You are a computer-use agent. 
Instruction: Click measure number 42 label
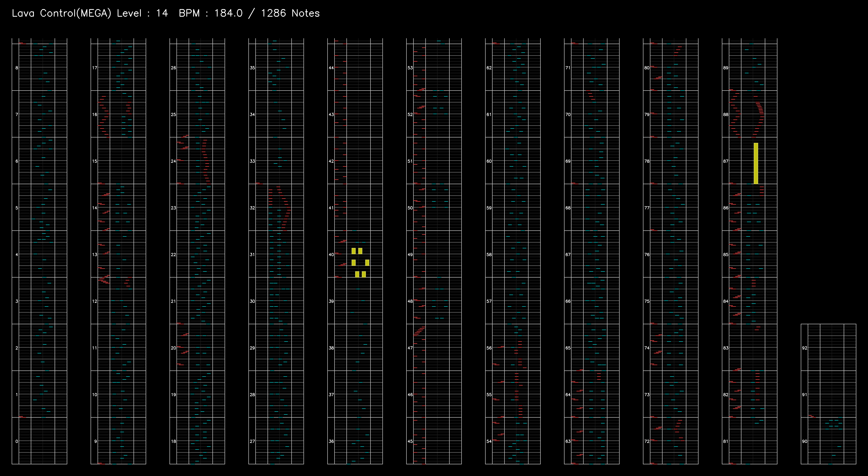coord(331,161)
